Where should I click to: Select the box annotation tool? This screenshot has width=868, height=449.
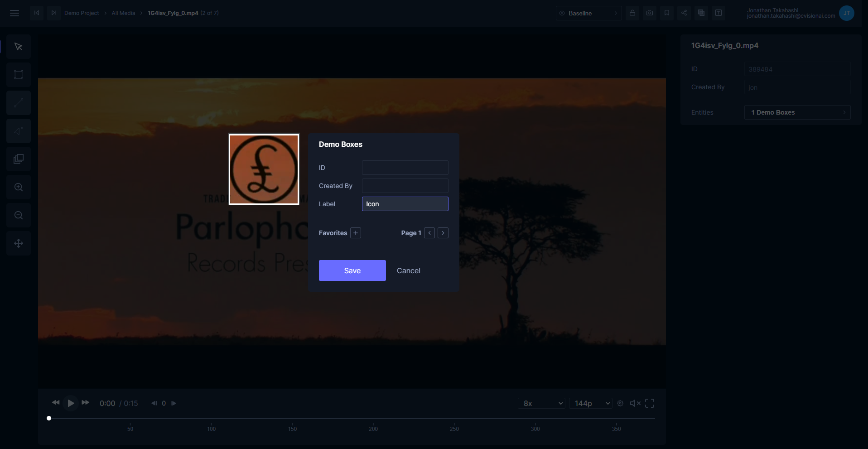[19, 75]
